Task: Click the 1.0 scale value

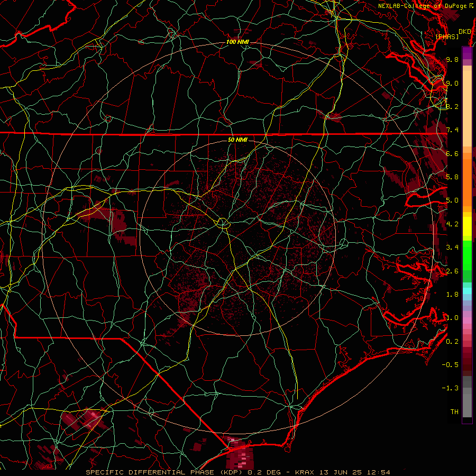Action: tap(452, 318)
